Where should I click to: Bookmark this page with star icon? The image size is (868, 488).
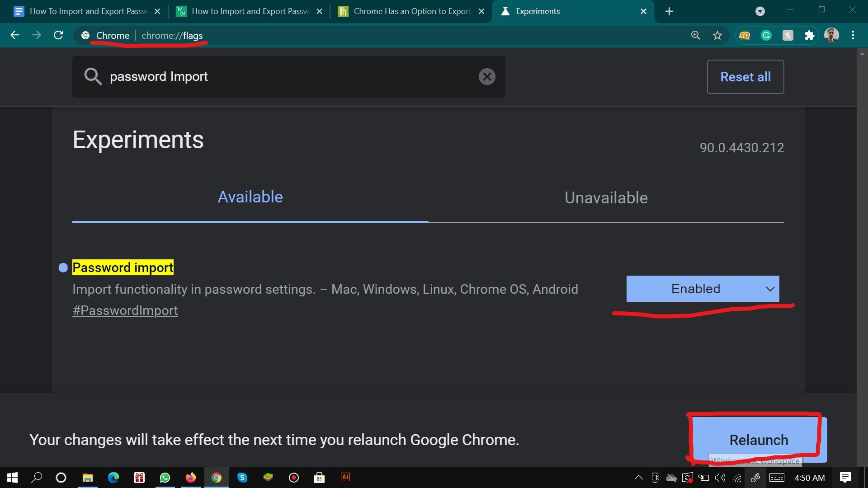click(x=717, y=35)
